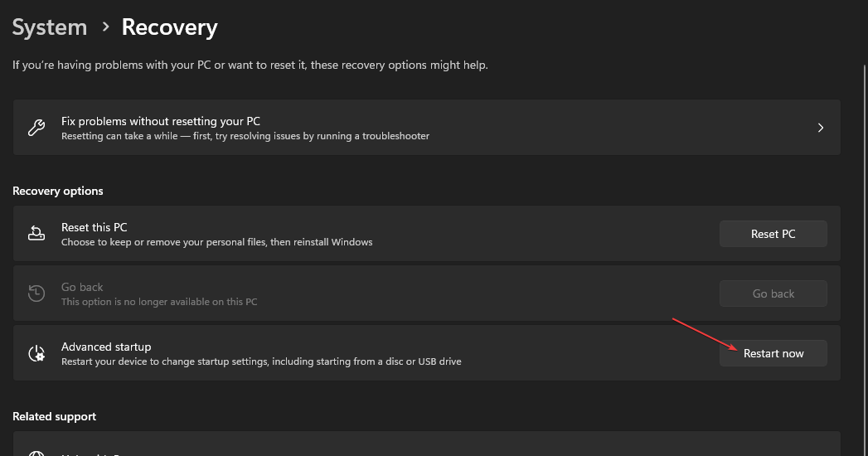
Task: Click the Recovery options section header
Action: [58, 191]
